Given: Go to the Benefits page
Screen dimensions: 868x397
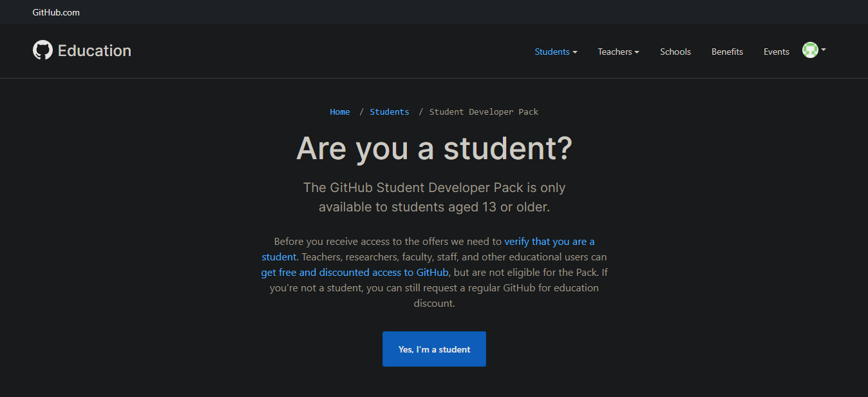Looking at the screenshot, I should tap(727, 52).
